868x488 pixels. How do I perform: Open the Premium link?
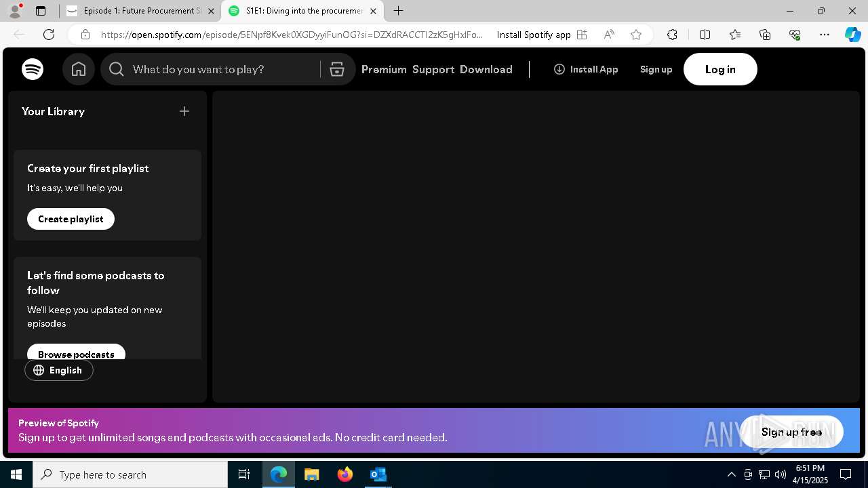(384, 69)
